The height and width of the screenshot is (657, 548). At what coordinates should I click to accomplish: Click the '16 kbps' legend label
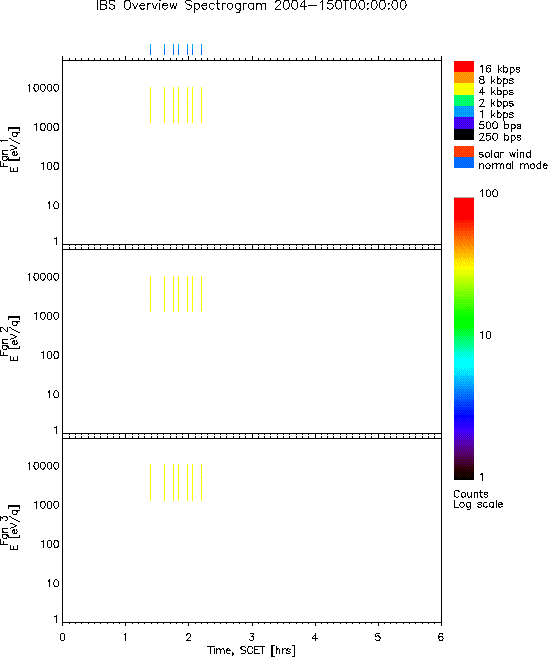pyautogui.click(x=499, y=69)
